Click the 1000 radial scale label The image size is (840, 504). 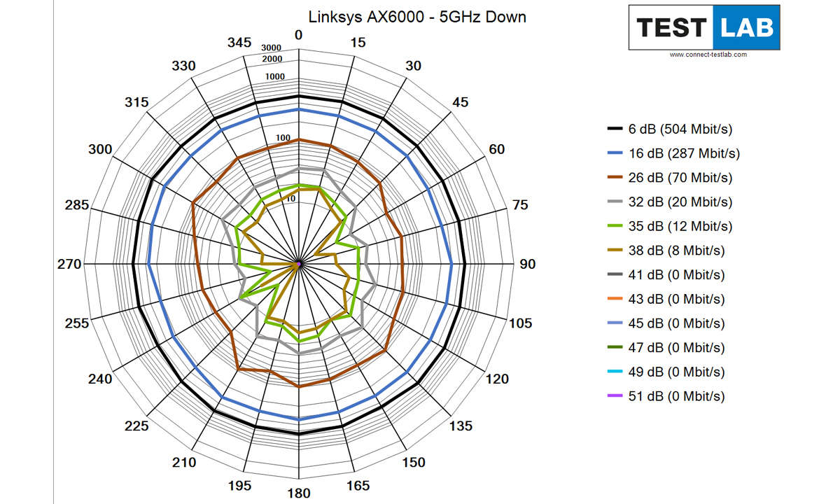point(275,76)
